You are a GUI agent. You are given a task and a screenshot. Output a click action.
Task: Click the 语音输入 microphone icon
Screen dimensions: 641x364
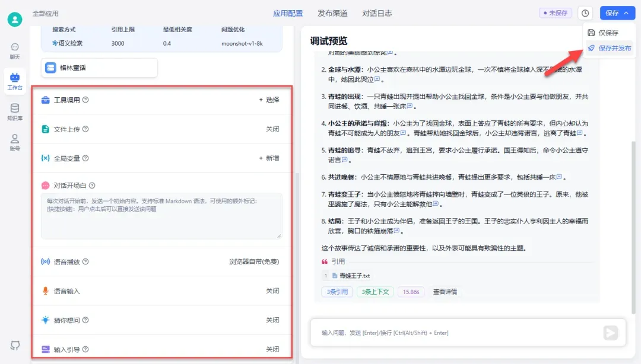[45, 291]
